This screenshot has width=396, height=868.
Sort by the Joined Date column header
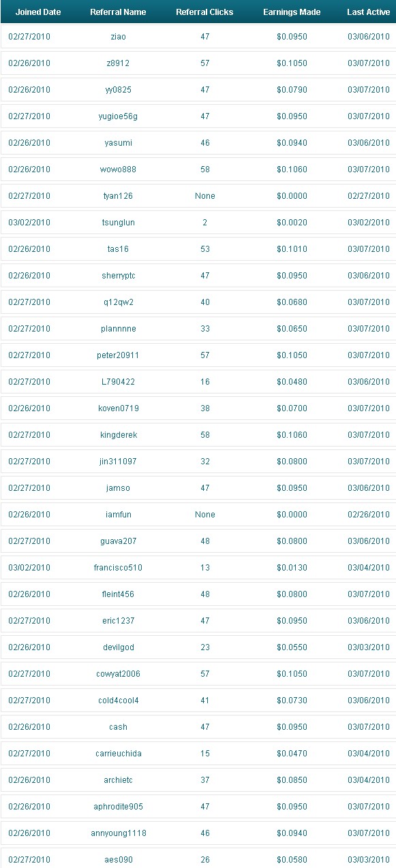click(x=38, y=12)
